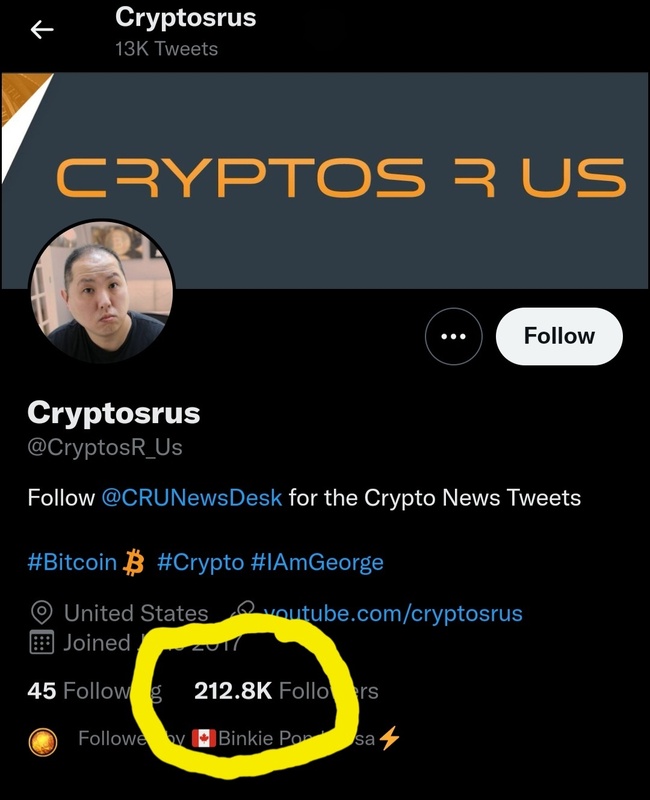Tap the gold coin follower avatar
The image size is (650, 800).
coord(41,740)
